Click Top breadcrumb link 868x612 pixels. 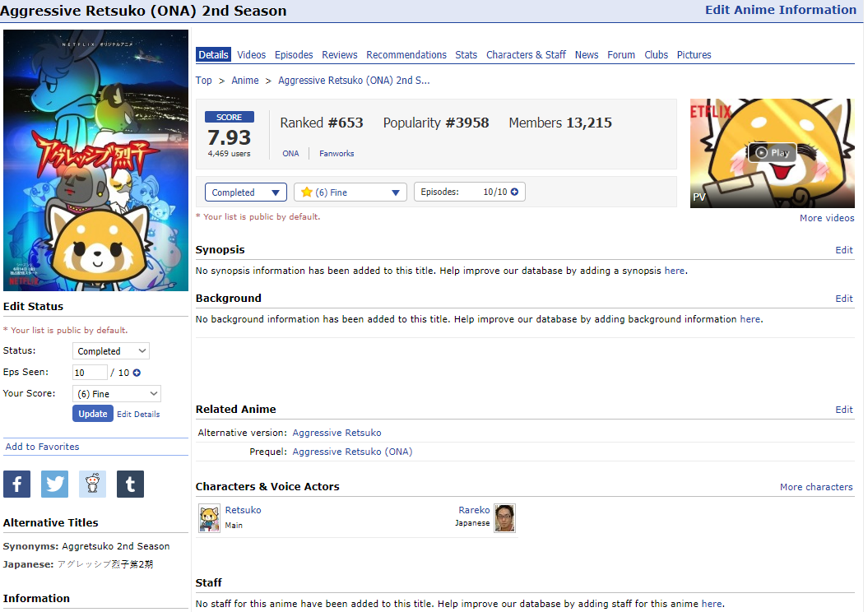pyautogui.click(x=204, y=81)
